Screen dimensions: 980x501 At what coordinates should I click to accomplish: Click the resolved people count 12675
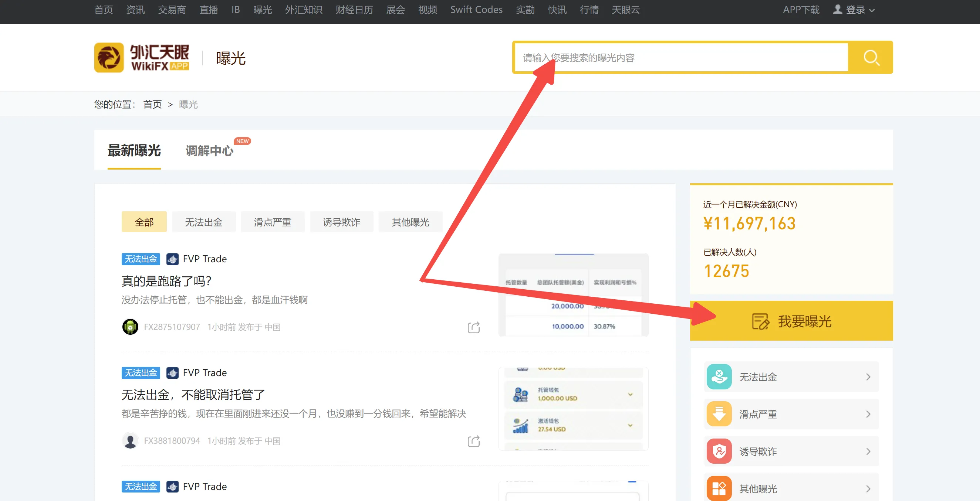coord(726,271)
